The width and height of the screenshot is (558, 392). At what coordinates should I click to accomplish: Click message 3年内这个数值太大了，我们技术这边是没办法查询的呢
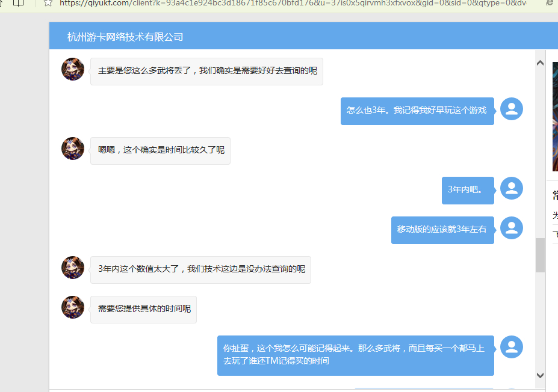200,270
